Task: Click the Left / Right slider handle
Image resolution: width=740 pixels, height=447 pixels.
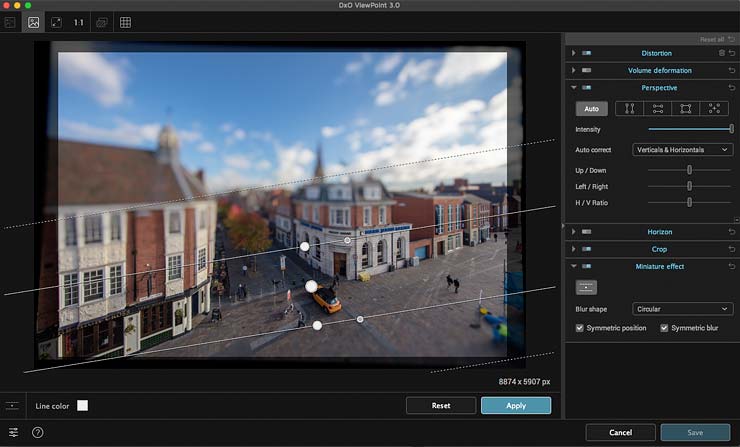Action: click(x=690, y=186)
